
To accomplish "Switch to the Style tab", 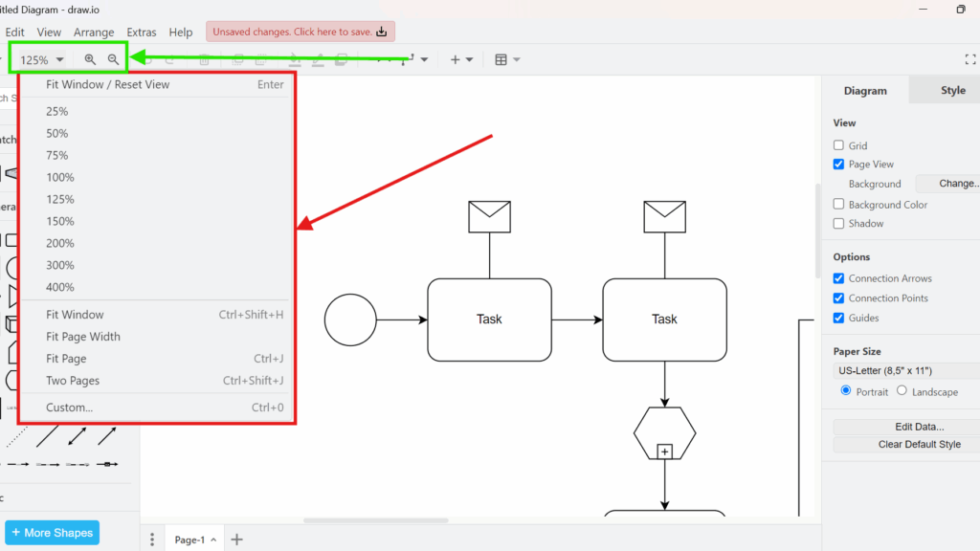I will (x=953, y=90).
